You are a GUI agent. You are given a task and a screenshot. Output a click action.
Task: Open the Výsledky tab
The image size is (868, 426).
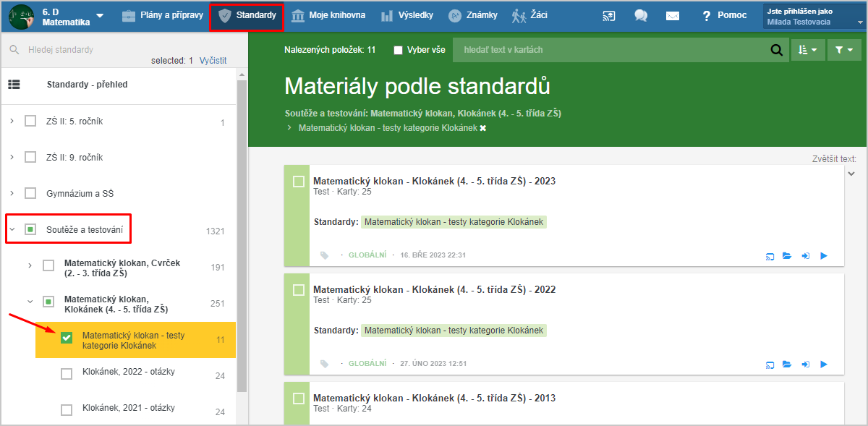[407, 15]
